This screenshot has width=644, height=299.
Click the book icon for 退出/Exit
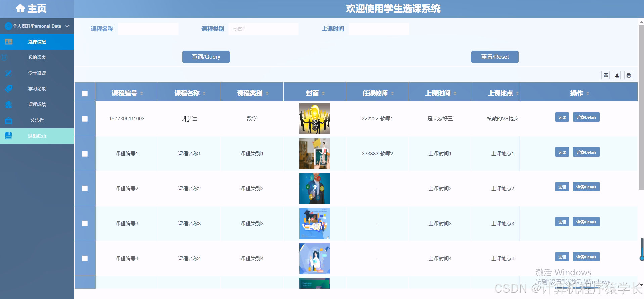coord(9,136)
